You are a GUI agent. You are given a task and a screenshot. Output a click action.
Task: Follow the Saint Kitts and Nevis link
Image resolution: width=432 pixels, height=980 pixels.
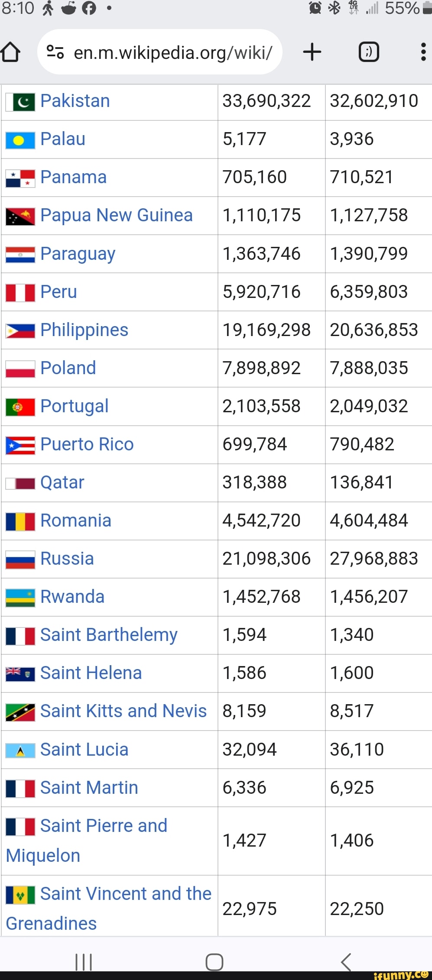pyautogui.click(x=123, y=711)
